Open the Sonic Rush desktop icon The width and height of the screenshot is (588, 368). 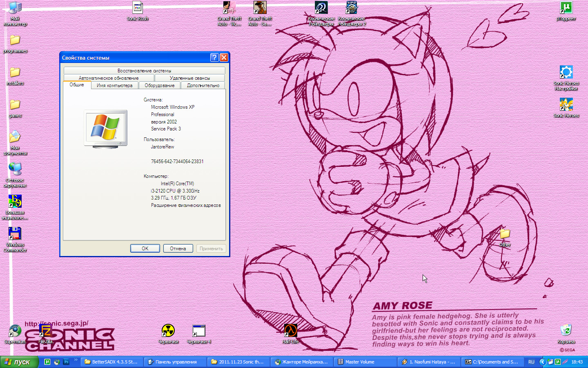(x=137, y=8)
